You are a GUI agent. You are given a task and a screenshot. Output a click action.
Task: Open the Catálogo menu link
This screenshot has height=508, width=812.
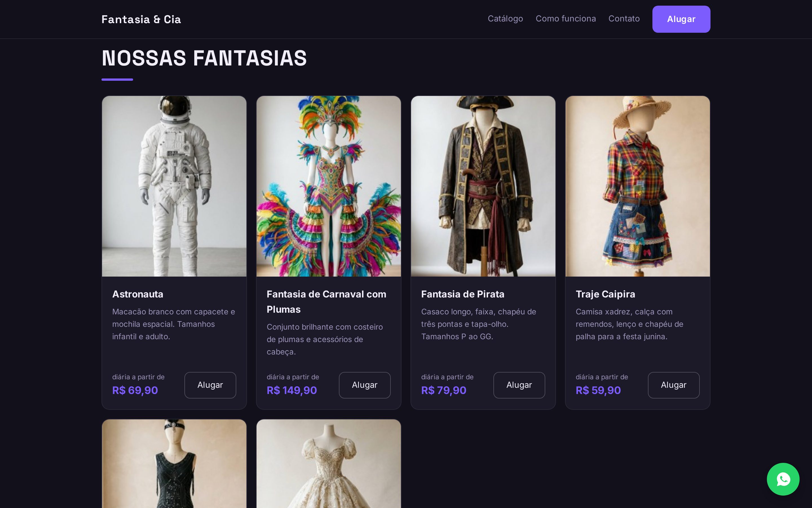coord(505,18)
